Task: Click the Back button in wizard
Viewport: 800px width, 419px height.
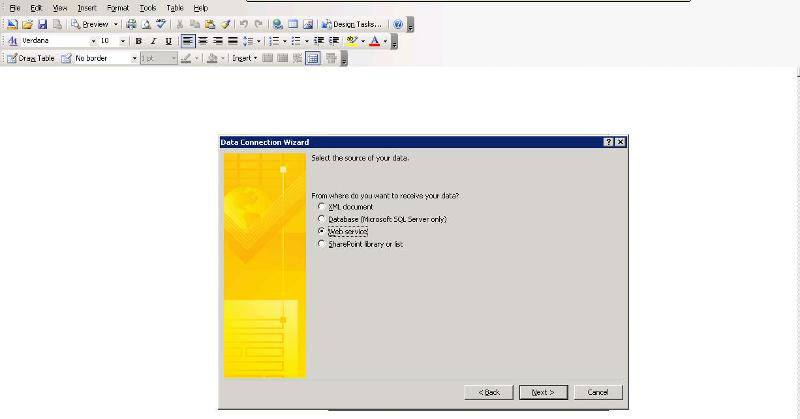Action: (x=489, y=392)
